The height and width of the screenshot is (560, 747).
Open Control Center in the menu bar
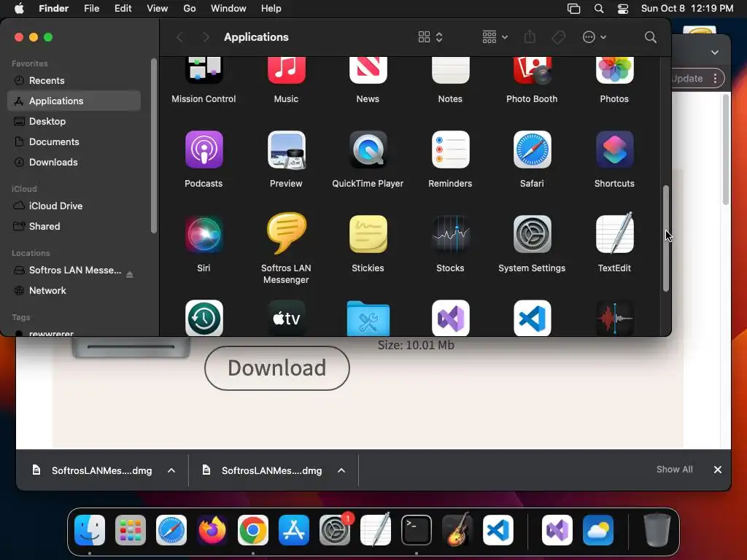pos(623,9)
